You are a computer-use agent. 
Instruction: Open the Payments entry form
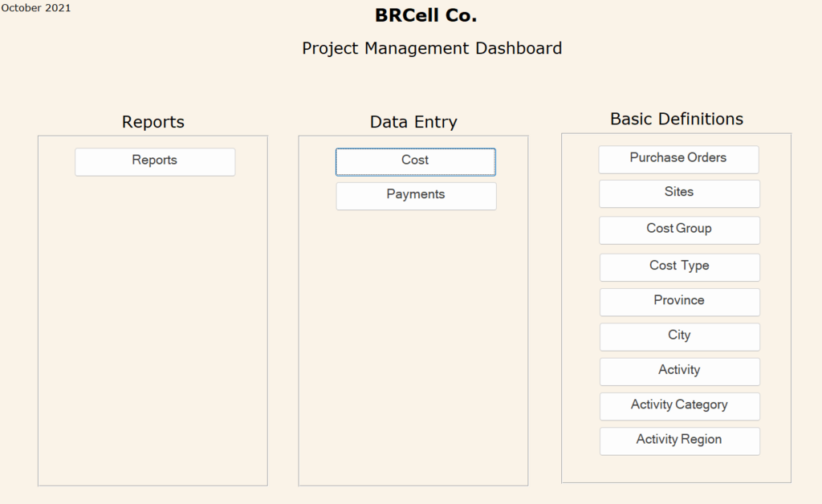[x=416, y=196]
